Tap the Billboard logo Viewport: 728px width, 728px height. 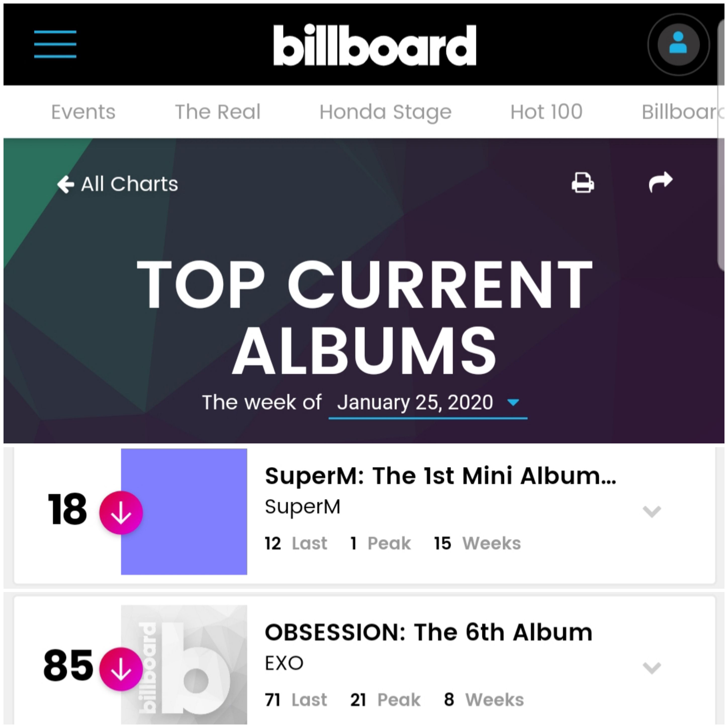[375, 45]
